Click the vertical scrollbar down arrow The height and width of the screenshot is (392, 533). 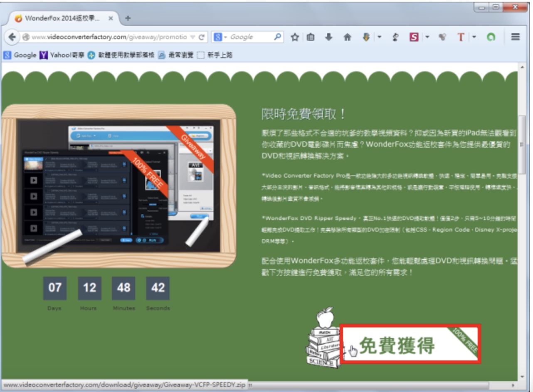click(x=522, y=377)
